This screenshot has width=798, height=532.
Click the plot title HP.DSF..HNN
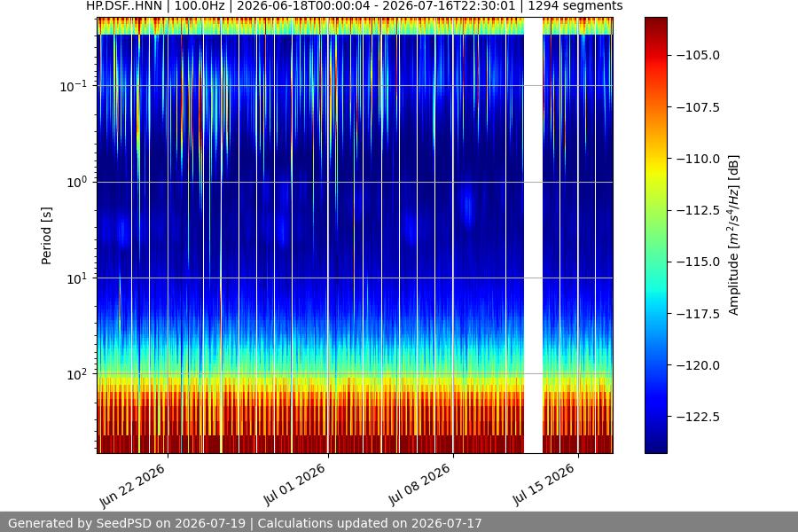coord(354,6)
